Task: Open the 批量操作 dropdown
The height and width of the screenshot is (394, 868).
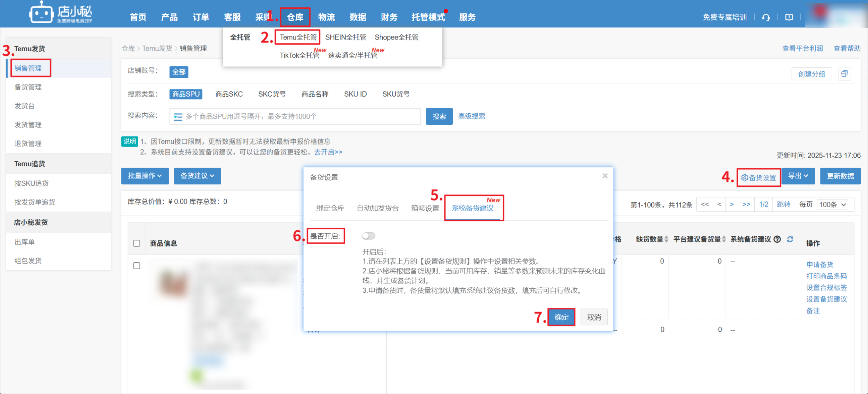Action: click(145, 176)
